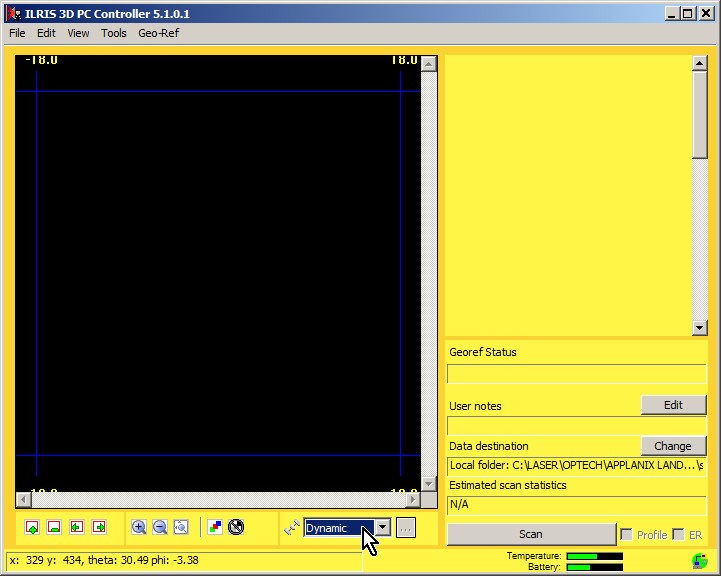Click the red-framed icon with green right arrow
The height and width of the screenshot is (576, 721).
[99, 527]
